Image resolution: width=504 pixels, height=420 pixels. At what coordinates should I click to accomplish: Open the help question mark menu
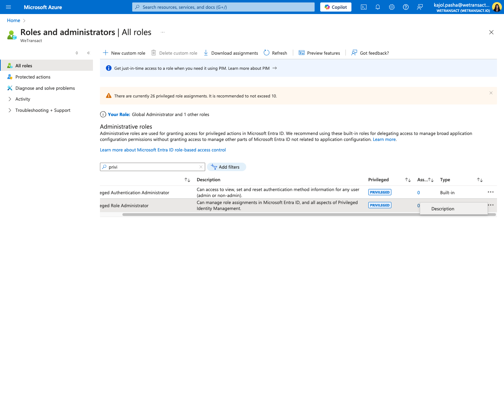coord(406,7)
